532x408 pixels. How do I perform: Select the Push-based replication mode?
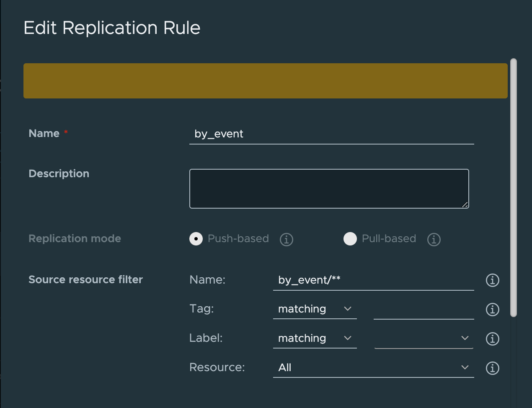click(196, 239)
